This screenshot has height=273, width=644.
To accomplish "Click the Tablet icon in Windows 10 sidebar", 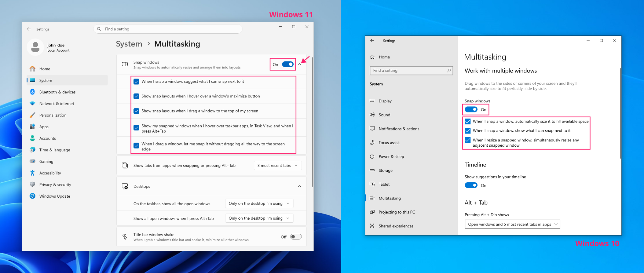I will [372, 184].
